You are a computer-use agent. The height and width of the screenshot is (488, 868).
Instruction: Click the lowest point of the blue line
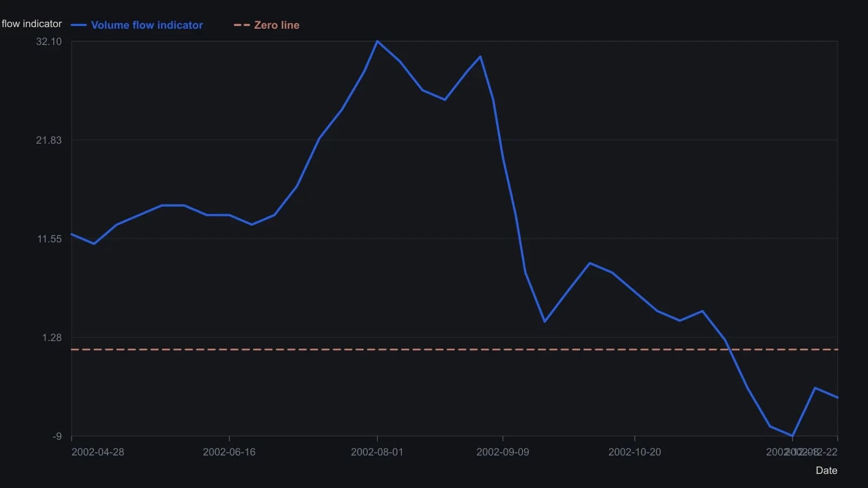tap(793, 435)
